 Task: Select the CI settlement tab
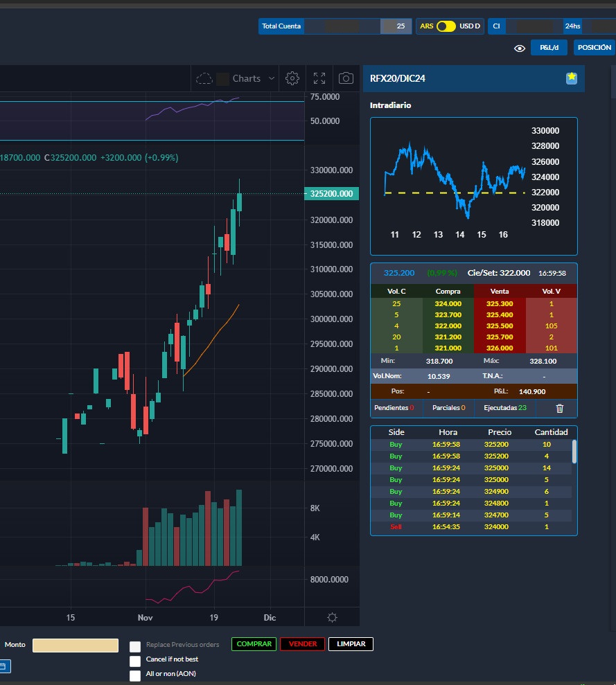tap(496, 26)
